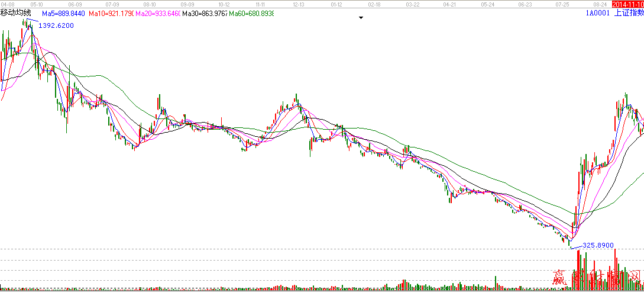The image size is (644, 292).
Task: Select the 04-08 date marker
Action: (x=7, y=4)
